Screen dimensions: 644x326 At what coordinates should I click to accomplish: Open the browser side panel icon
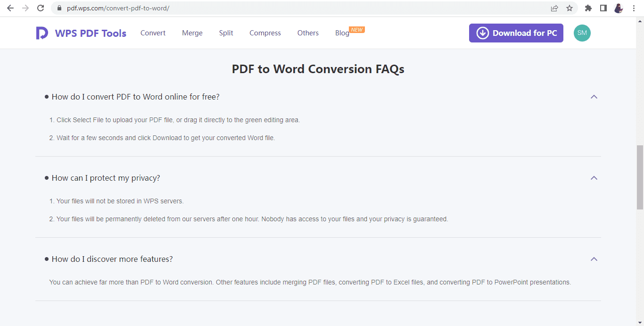[603, 8]
